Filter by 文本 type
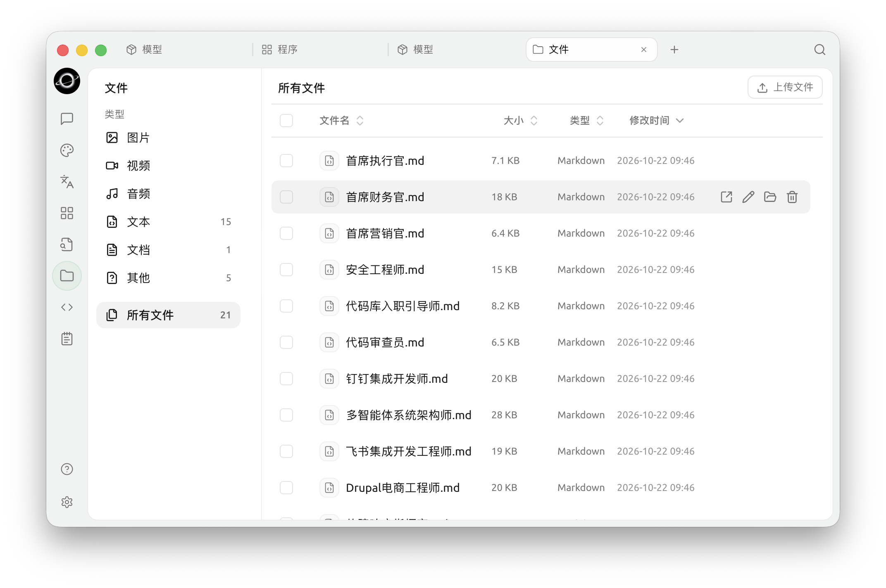886x588 pixels. 168,222
